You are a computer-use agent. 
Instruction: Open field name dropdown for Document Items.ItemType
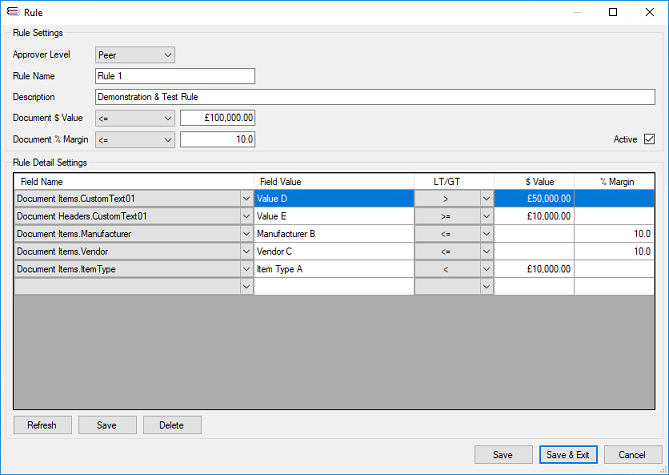tap(246, 269)
